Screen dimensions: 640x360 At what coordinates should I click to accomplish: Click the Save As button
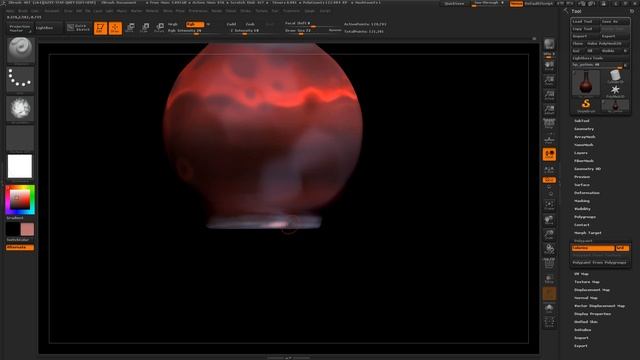[x=615, y=21]
